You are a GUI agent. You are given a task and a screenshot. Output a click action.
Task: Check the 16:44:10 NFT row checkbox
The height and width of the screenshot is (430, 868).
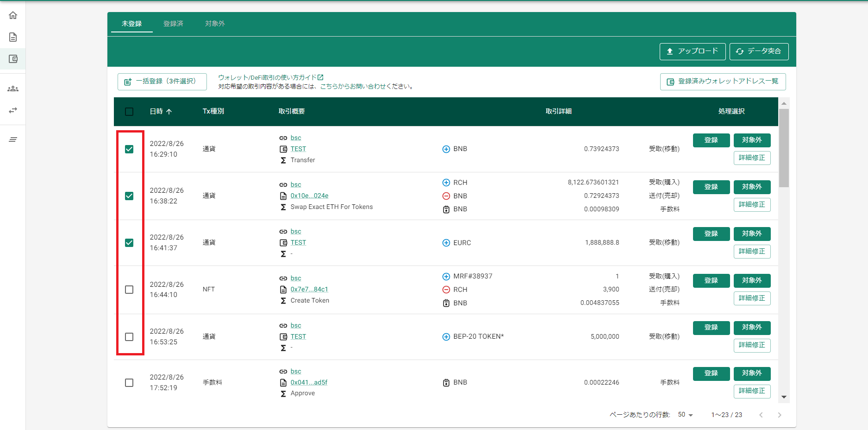coord(129,290)
